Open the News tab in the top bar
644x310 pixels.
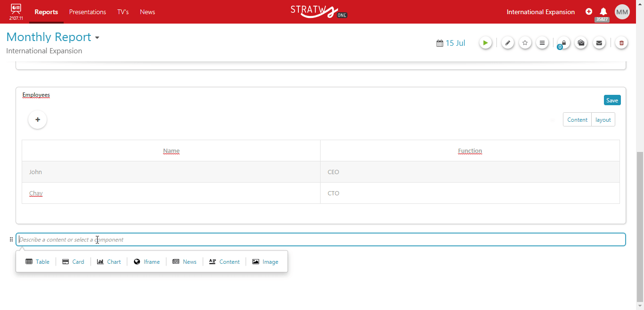pos(148,12)
